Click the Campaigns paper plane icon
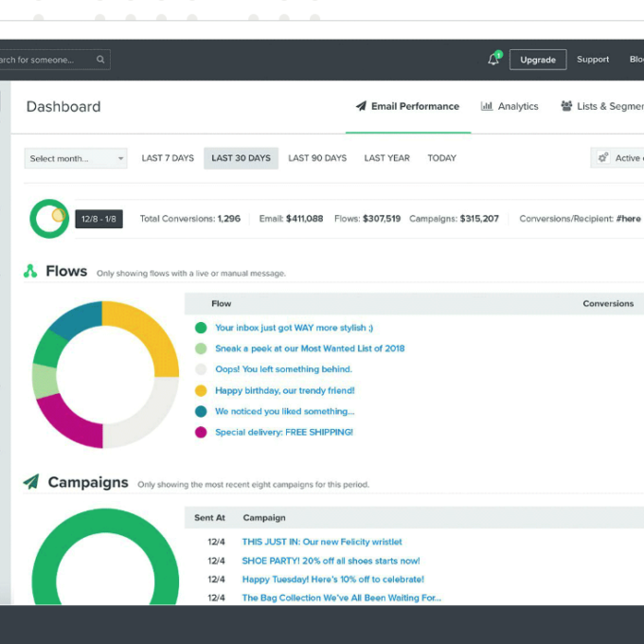 click(31, 482)
